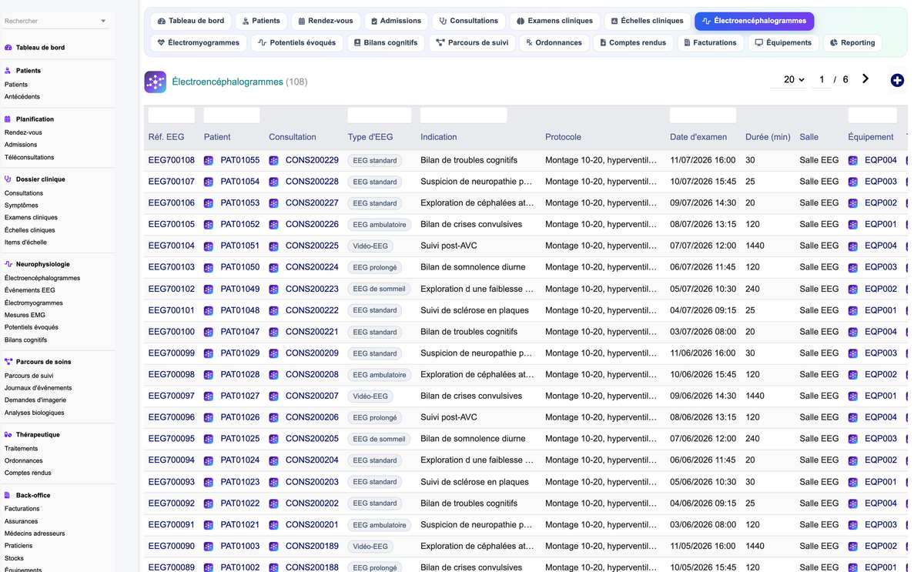Click date 11/07/2026 16:00

(703, 160)
